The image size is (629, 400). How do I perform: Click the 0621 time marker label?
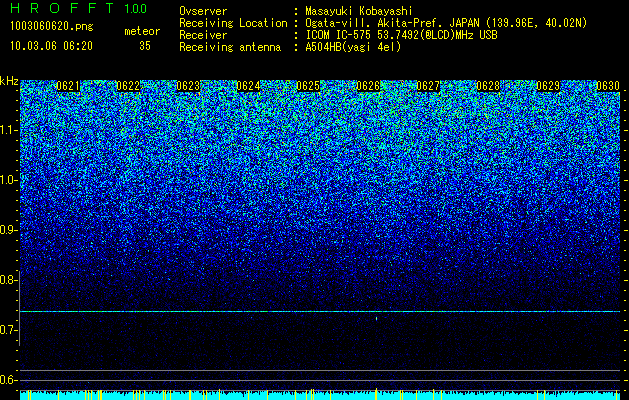(68, 86)
